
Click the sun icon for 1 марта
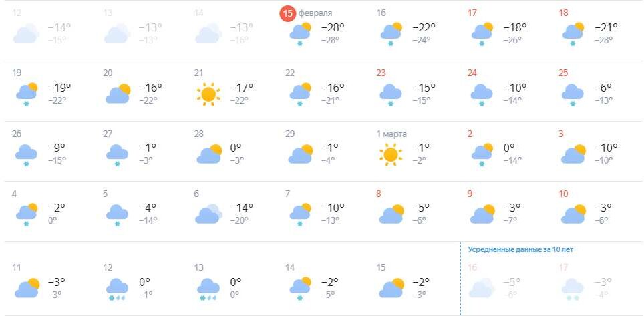click(391, 154)
